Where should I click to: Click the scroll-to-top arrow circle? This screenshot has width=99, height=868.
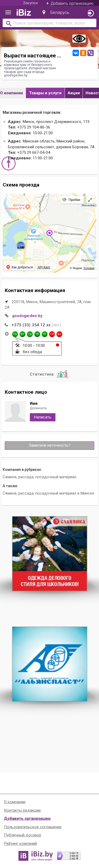(8, 164)
